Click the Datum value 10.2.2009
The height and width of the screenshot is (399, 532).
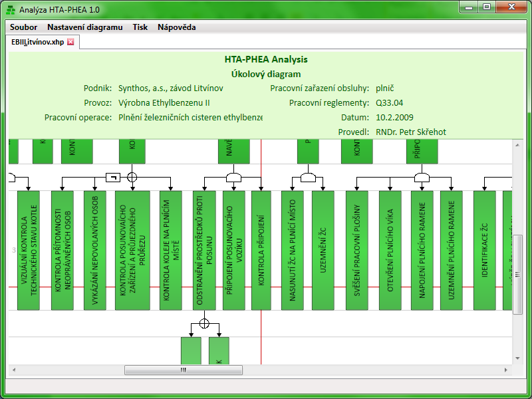394,118
